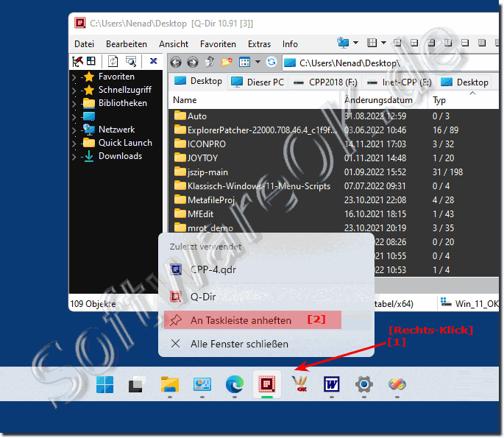Select Schnellzugriff in the folder tree
This screenshot has height=438, width=504.
pyautogui.click(x=125, y=90)
